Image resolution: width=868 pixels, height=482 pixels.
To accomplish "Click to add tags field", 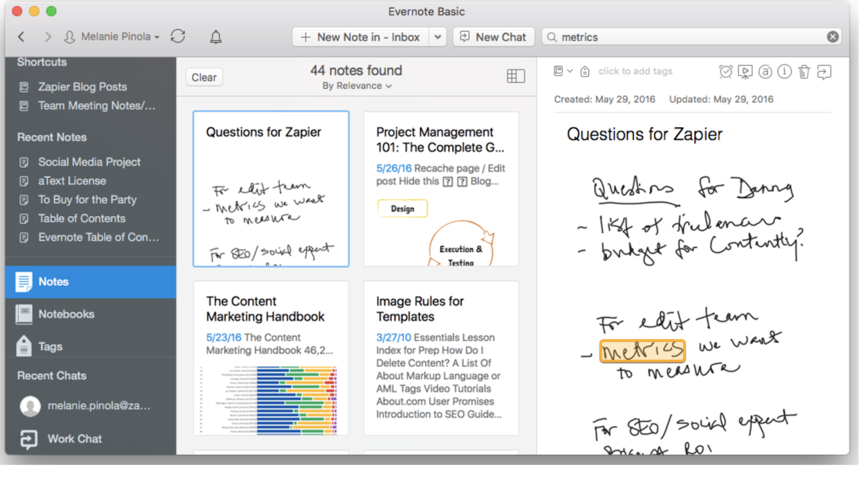I will click(635, 71).
